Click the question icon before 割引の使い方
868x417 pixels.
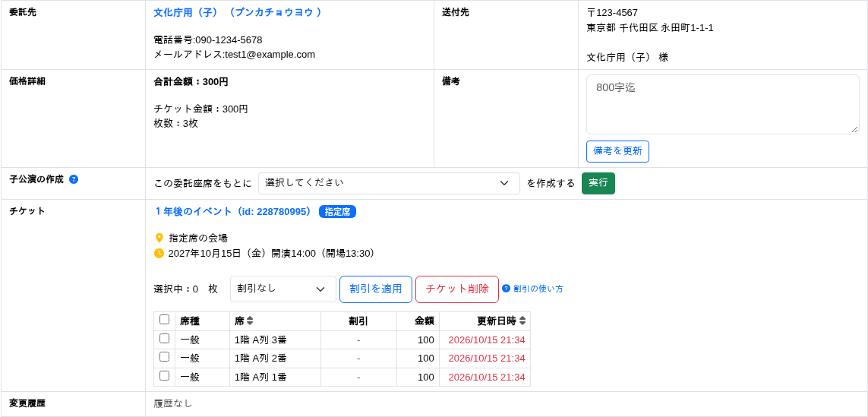point(506,289)
